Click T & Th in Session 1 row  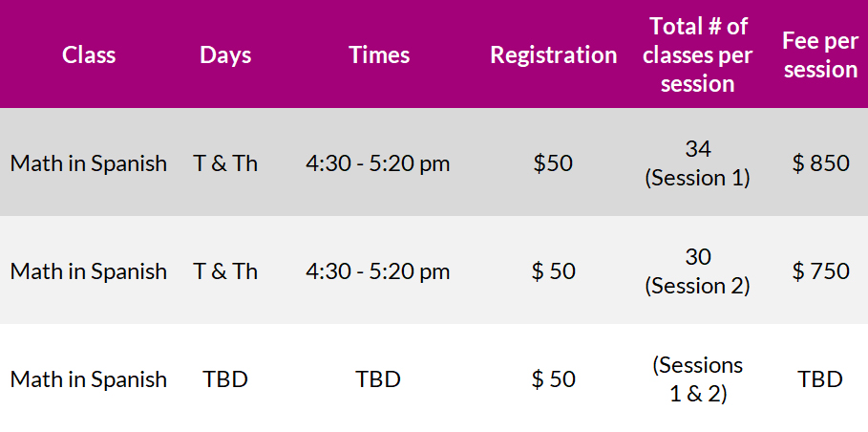[225, 163]
